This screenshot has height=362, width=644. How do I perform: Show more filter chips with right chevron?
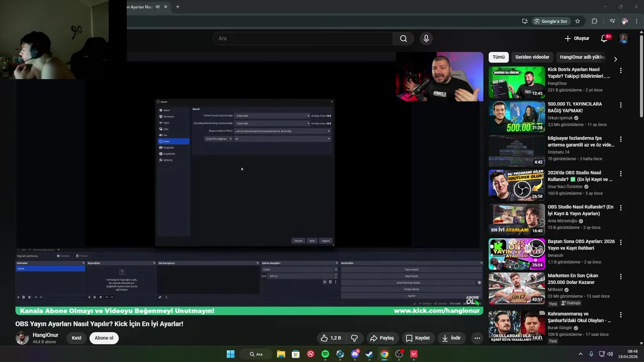615,59
